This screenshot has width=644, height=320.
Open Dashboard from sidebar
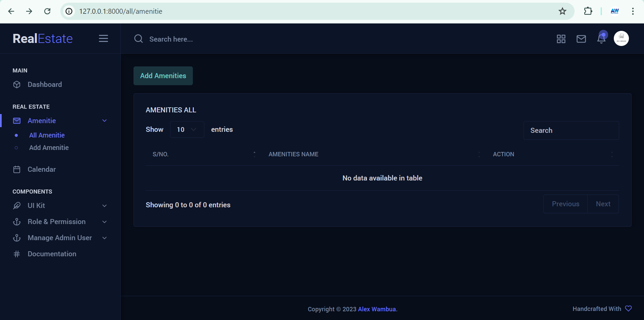click(45, 85)
